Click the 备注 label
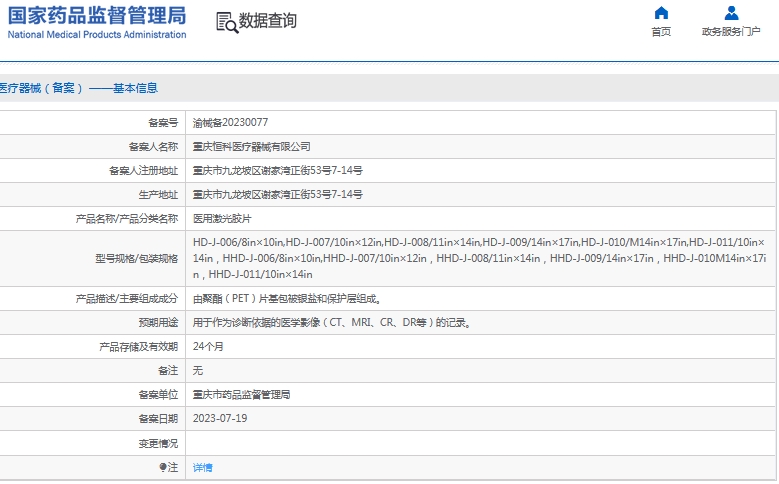This screenshot has width=779, height=484. [x=168, y=371]
